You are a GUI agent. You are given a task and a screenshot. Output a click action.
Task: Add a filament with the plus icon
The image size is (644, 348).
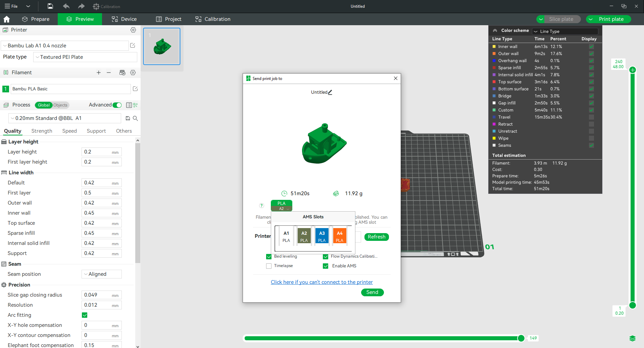pos(99,73)
